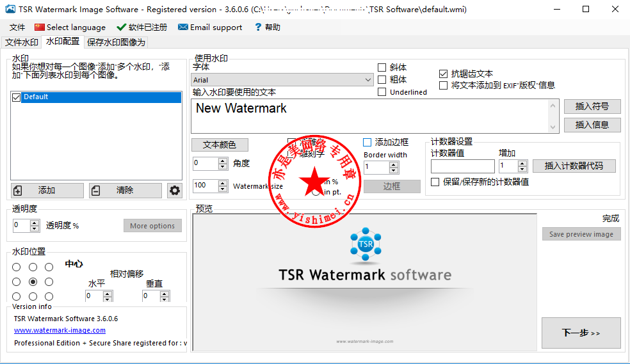Toggle the Default watermark checkbox
This screenshot has height=364, width=630.
click(17, 97)
